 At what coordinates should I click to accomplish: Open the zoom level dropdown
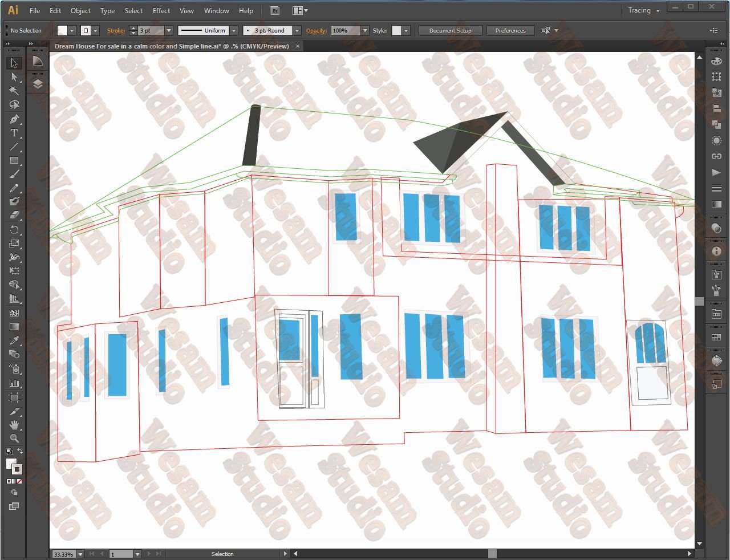tap(80, 554)
